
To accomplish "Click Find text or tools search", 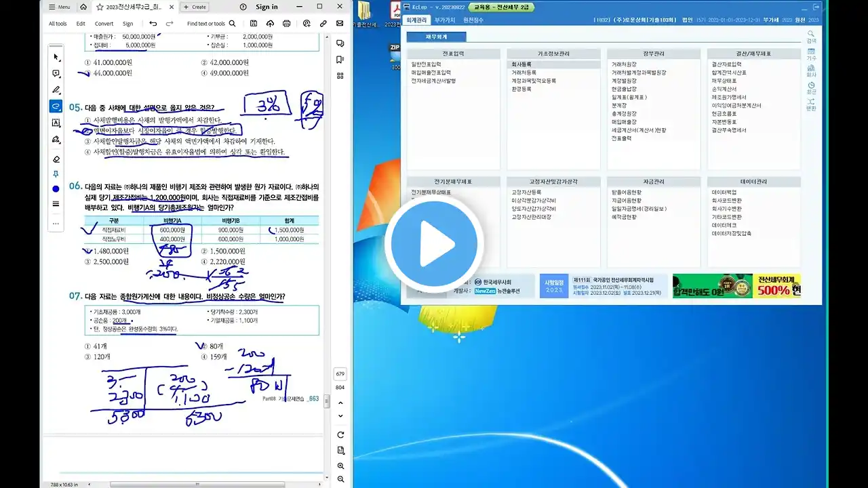I will [x=212, y=23].
